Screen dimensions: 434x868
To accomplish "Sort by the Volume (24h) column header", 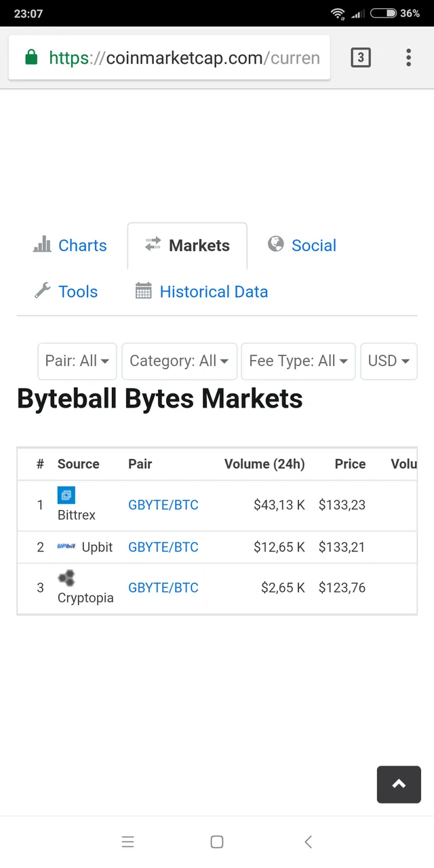I will click(x=264, y=464).
